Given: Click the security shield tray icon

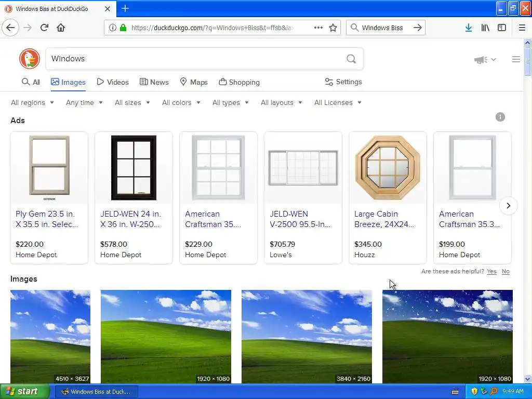Looking at the screenshot, I should 474,391.
